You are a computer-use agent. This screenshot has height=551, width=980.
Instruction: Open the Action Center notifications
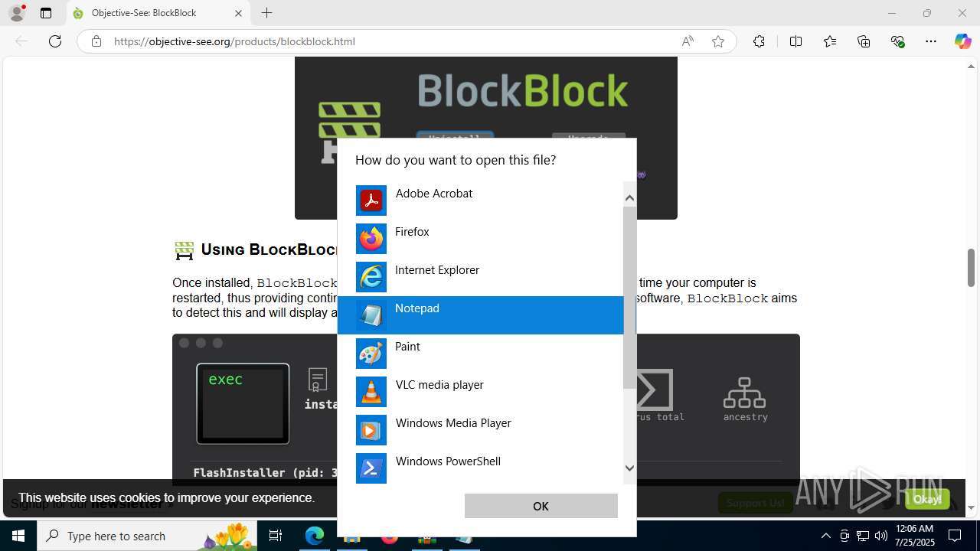[955, 536]
